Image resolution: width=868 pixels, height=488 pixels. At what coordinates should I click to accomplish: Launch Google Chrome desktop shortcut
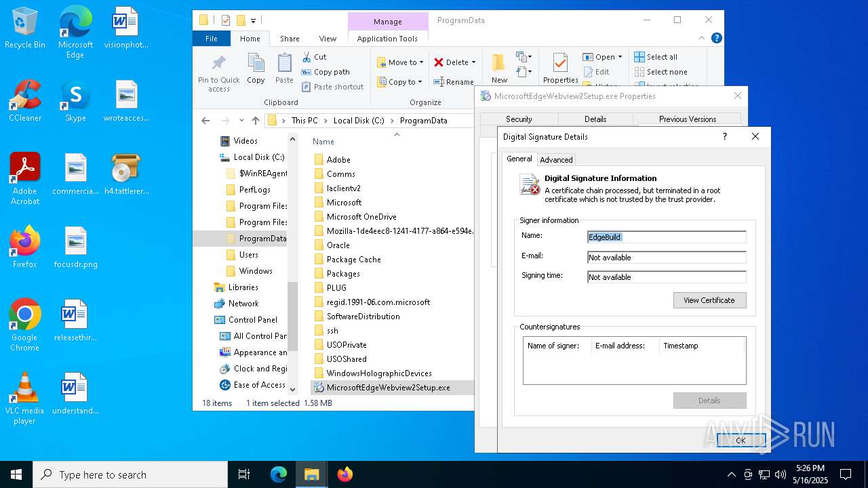pyautogui.click(x=25, y=325)
